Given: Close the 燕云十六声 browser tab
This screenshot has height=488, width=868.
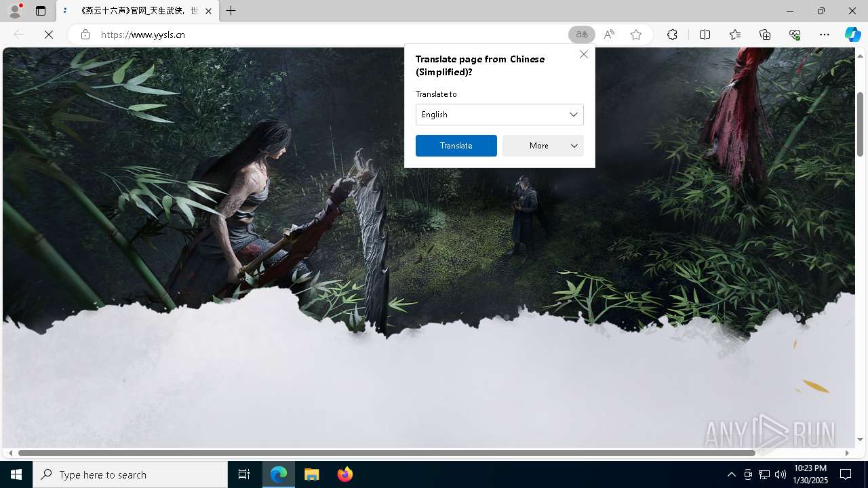Looking at the screenshot, I should tap(208, 11).
